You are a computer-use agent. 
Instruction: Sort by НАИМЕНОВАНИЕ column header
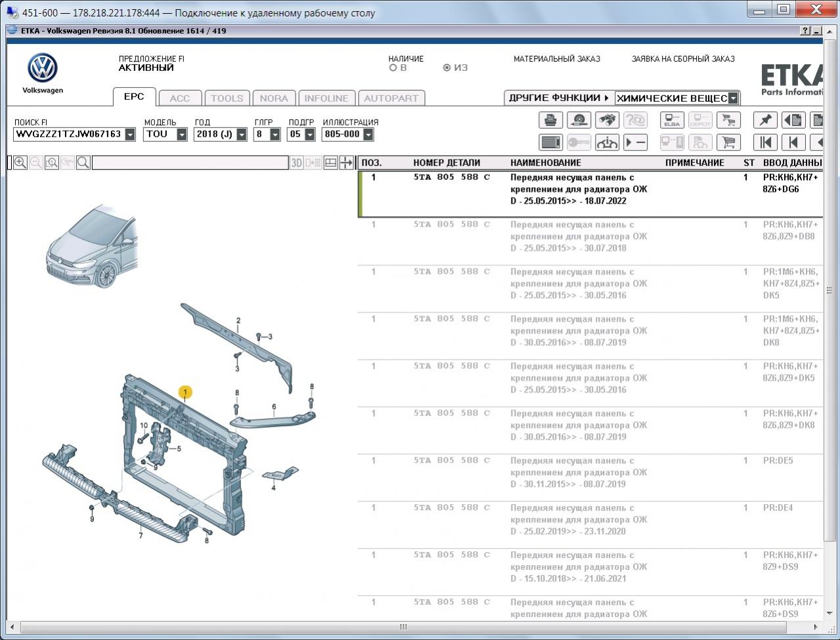pyautogui.click(x=546, y=163)
